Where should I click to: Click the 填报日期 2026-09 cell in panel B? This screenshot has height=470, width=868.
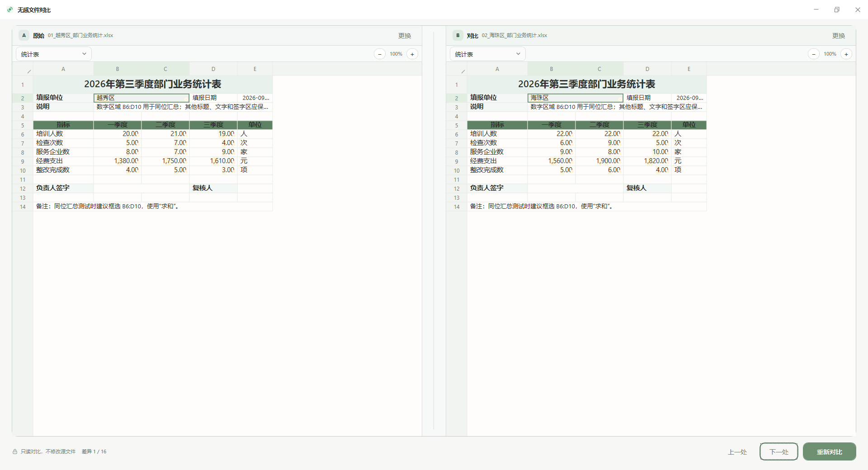pos(689,98)
